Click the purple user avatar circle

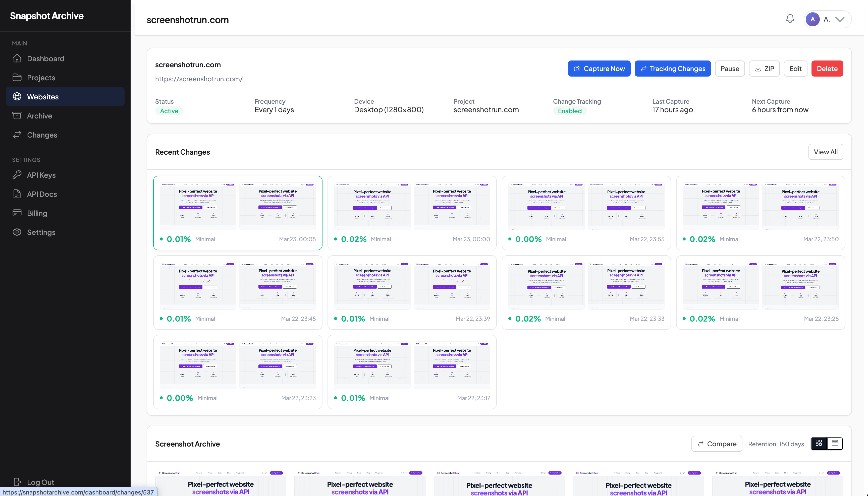(813, 19)
